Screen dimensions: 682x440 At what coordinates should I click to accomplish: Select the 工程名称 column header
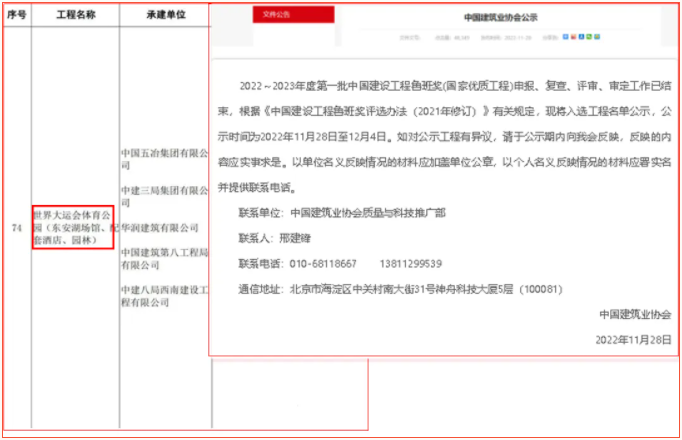click(76, 14)
